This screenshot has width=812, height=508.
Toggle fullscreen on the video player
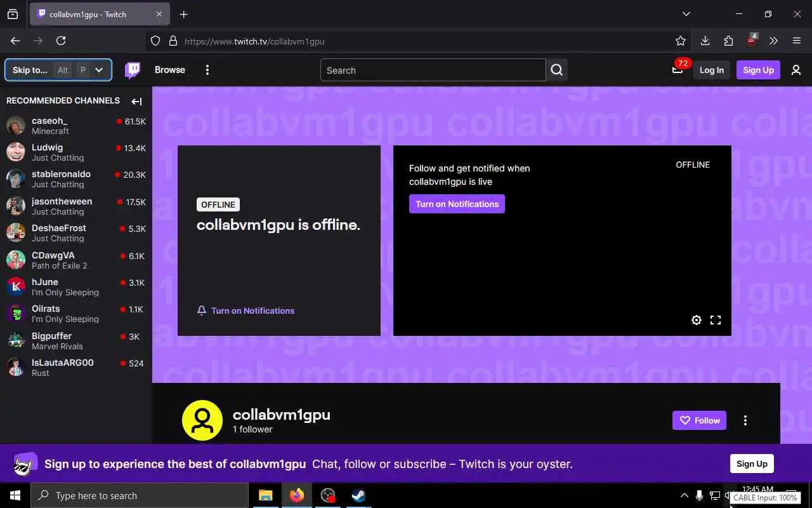coord(716,320)
